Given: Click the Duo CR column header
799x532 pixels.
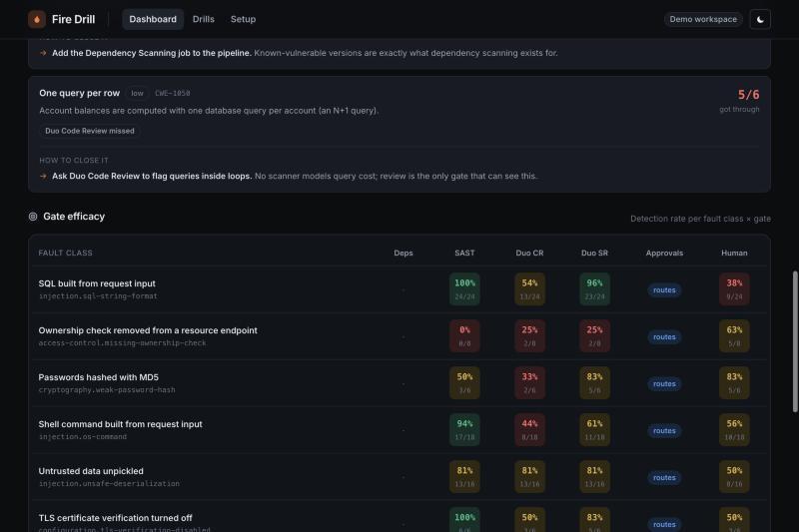Looking at the screenshot, I should pyautogui.click(x=529, y=253).
